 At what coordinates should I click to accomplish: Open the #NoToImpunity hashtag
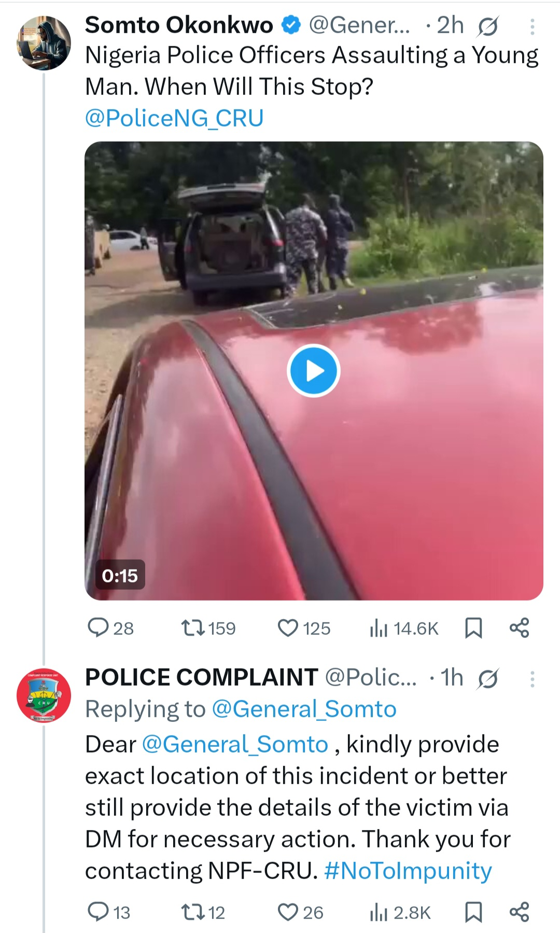408,871
